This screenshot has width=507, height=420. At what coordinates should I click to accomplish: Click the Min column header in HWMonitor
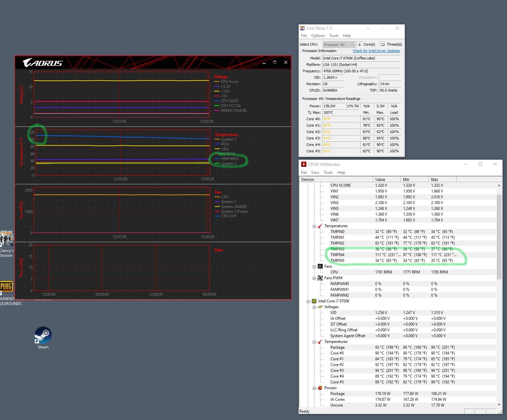coord(415,179)
